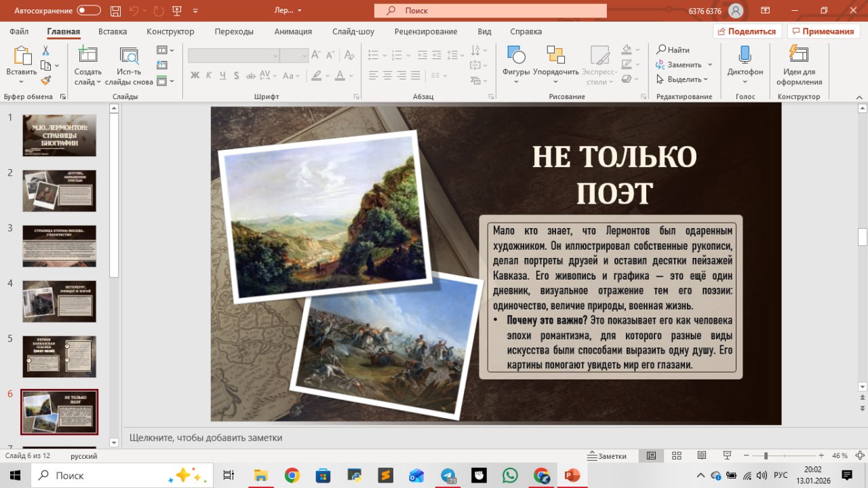Click the Create slide (Создать слайд) icon
868x488 pixels.
pos(88,56)
